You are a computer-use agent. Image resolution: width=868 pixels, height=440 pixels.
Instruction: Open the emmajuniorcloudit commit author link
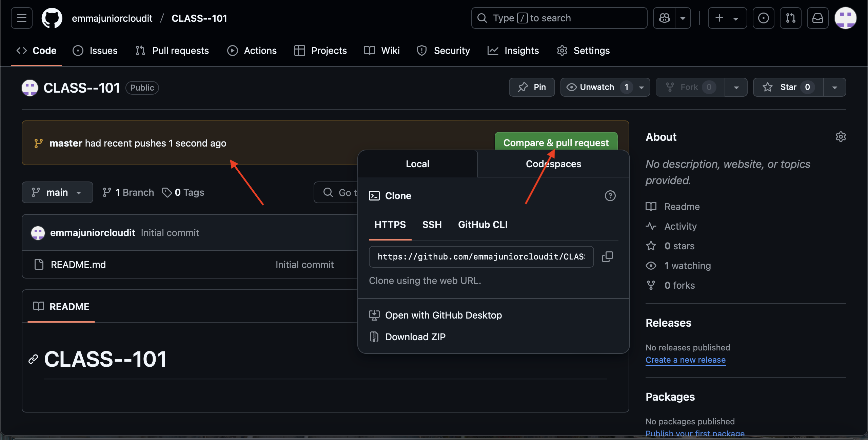[x=93, y=233]
